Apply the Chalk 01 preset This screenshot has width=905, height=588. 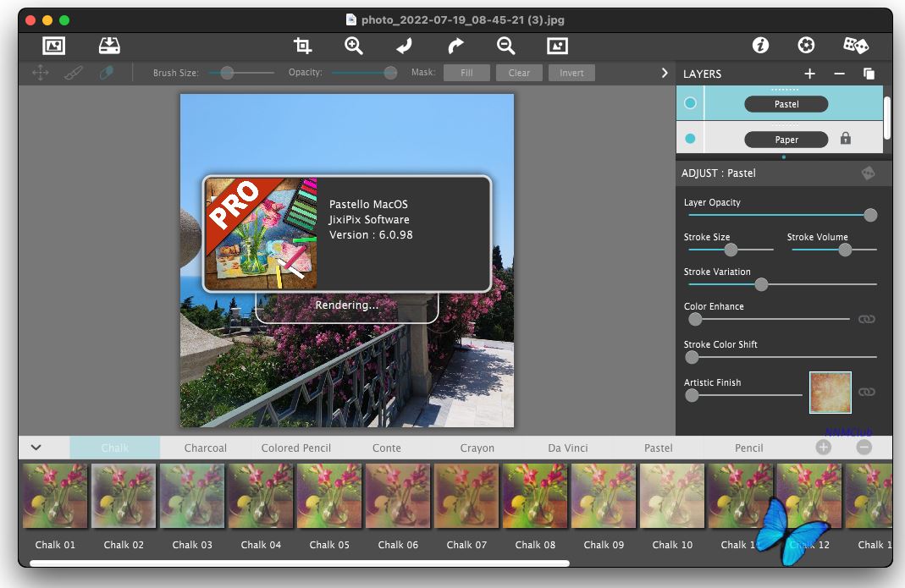click(55, 497)
